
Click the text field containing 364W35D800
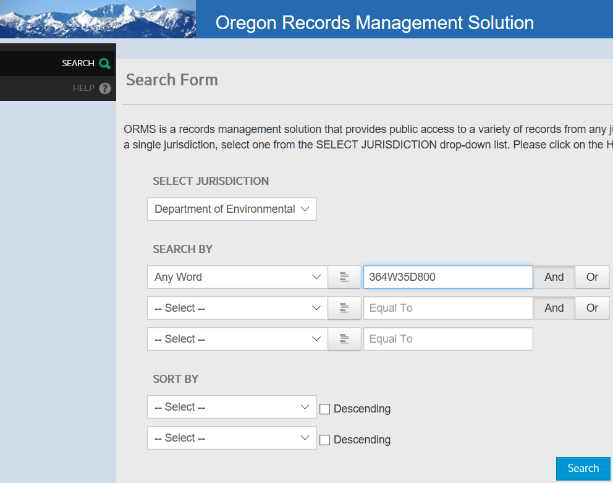point(447,277)
